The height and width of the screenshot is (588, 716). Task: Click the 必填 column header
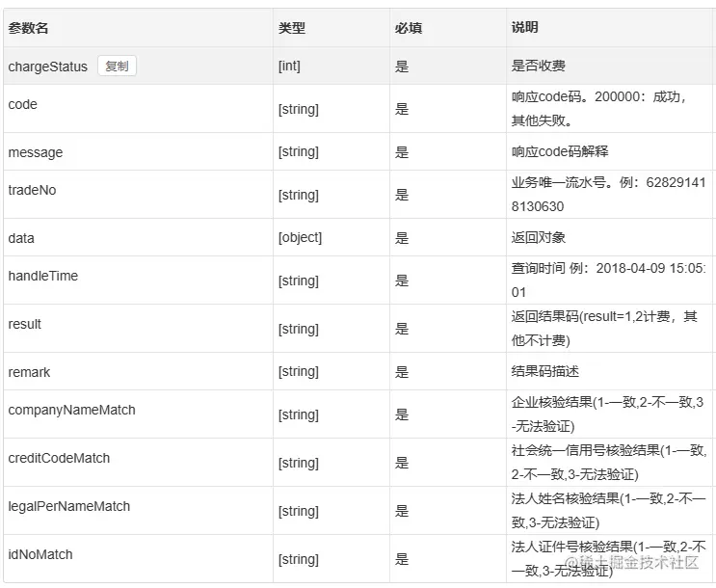409,28
